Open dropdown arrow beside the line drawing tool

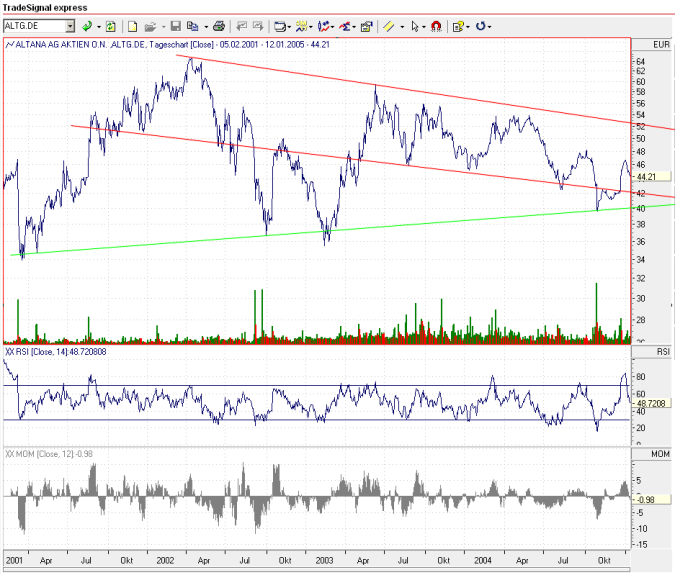401,26
